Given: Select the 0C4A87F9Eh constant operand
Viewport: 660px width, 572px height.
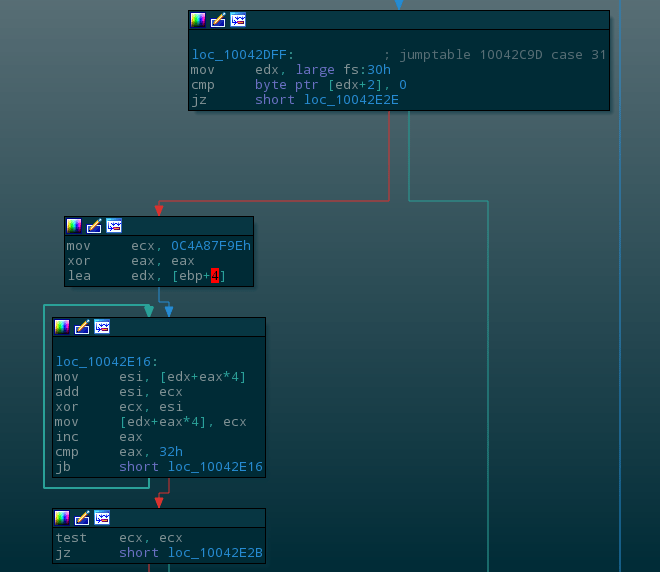Looking at the screenshot, I should click(211, 246).
